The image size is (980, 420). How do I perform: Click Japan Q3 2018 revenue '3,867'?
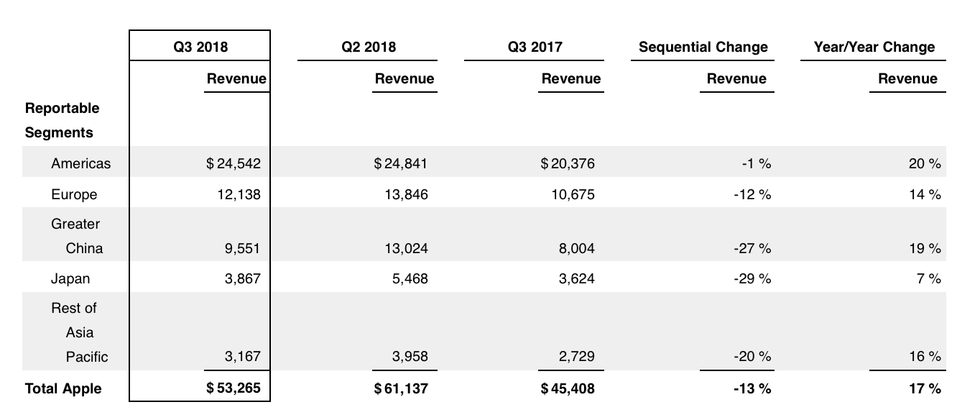[x=242, y=278]
